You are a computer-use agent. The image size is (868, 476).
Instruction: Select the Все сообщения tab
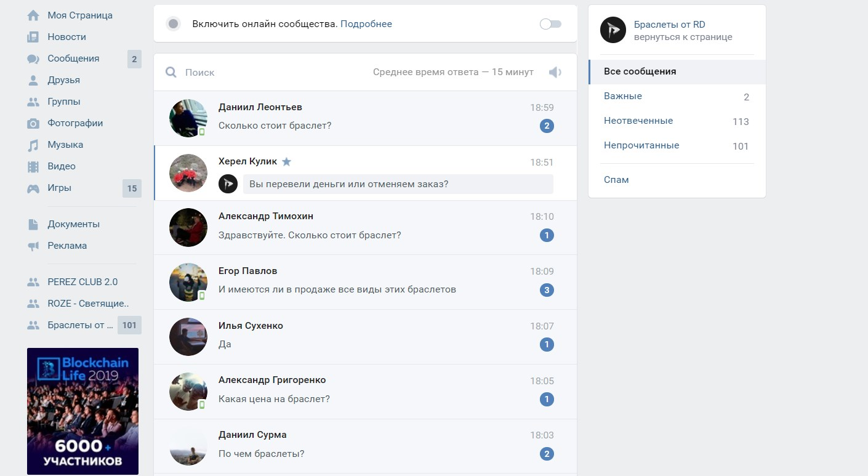pyautogui.click(x=677, y=71)
